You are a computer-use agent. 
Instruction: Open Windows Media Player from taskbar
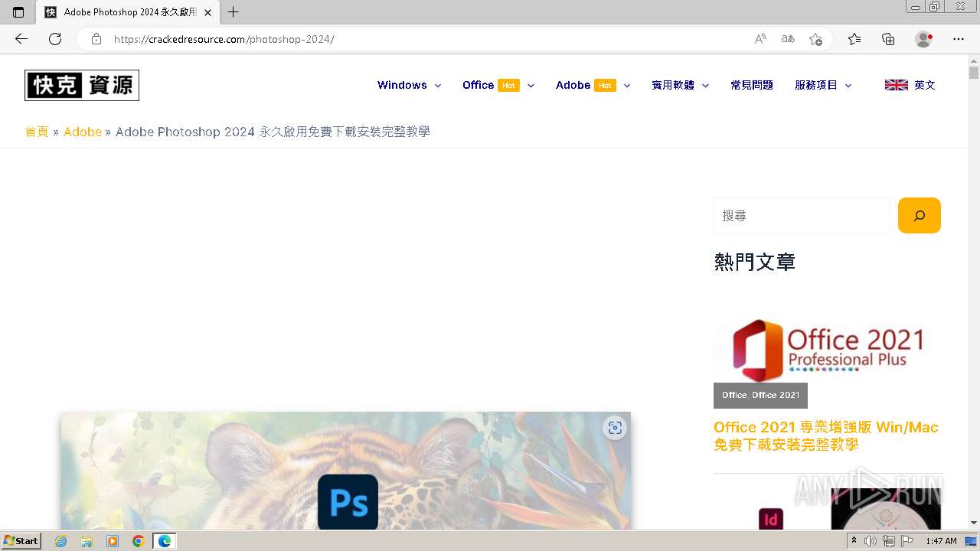[x=113, y=541]
